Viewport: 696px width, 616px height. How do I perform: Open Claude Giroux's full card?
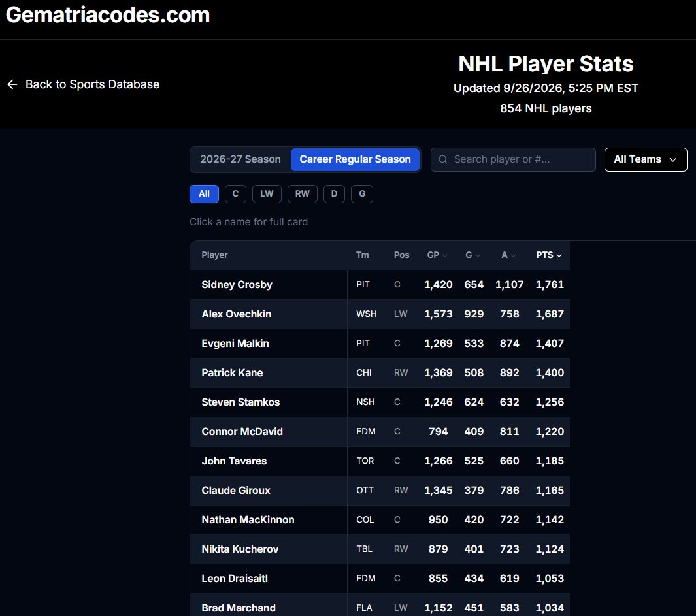click(236, 491)
